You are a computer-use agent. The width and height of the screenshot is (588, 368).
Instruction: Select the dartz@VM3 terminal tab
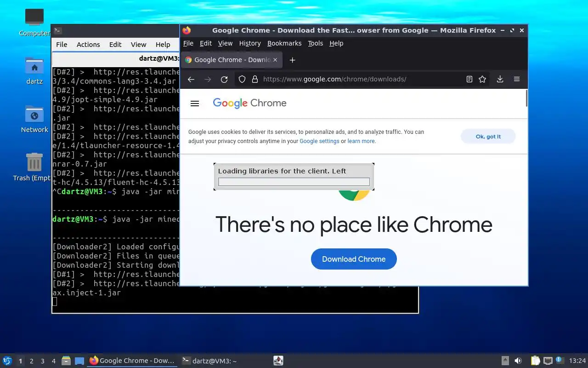pos(116,58)
